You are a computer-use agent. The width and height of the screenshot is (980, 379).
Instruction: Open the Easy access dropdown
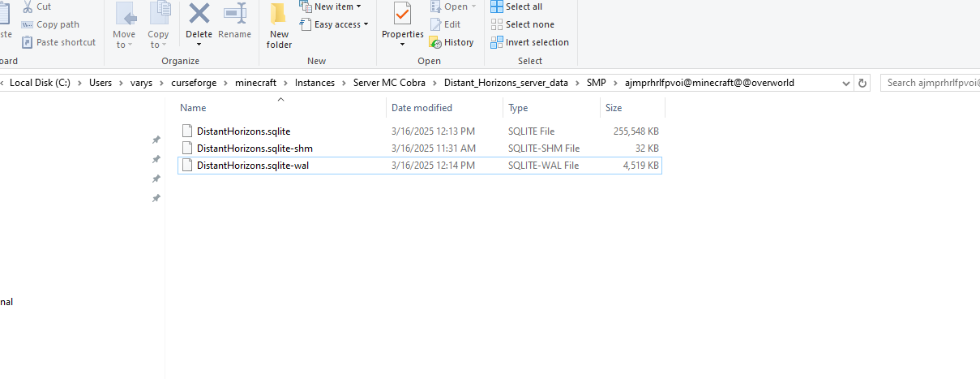[334, 24]
